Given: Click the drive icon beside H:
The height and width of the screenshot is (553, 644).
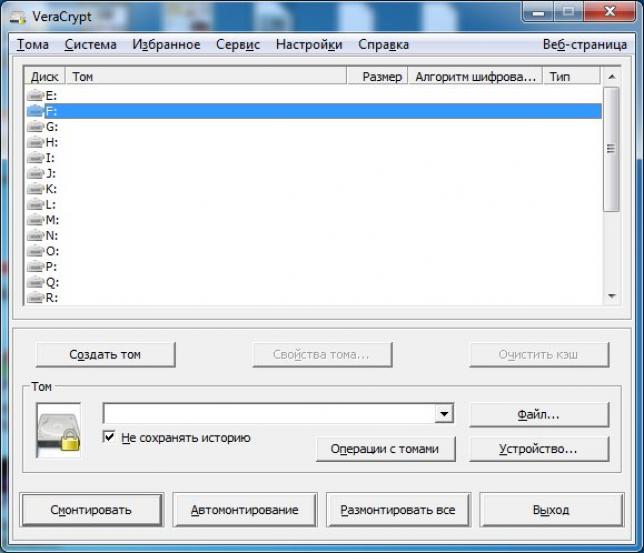Looking at the screenshot, I should (35, 142).
